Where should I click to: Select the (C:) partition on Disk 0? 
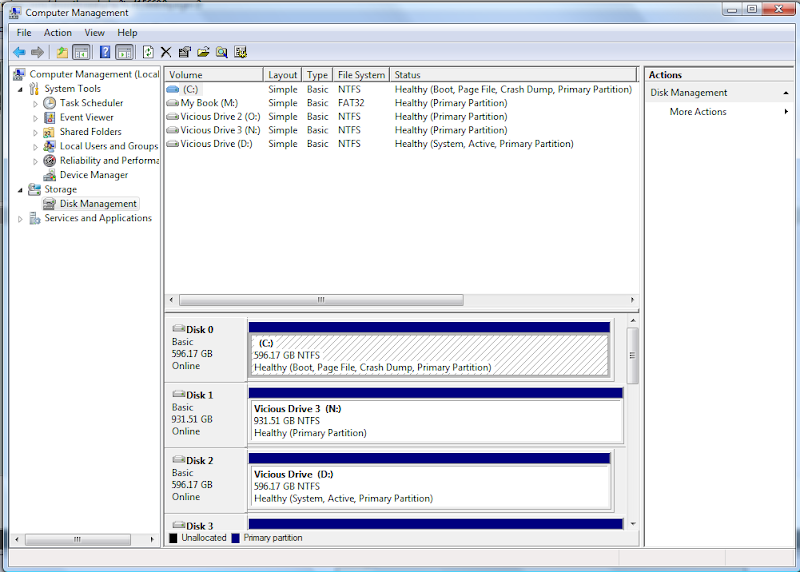click(x=430, y=355)
